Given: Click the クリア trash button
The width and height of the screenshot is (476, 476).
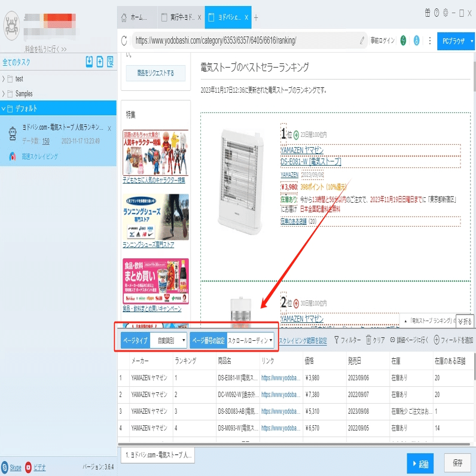Looking at the screenshot, I should pos(375,340).
